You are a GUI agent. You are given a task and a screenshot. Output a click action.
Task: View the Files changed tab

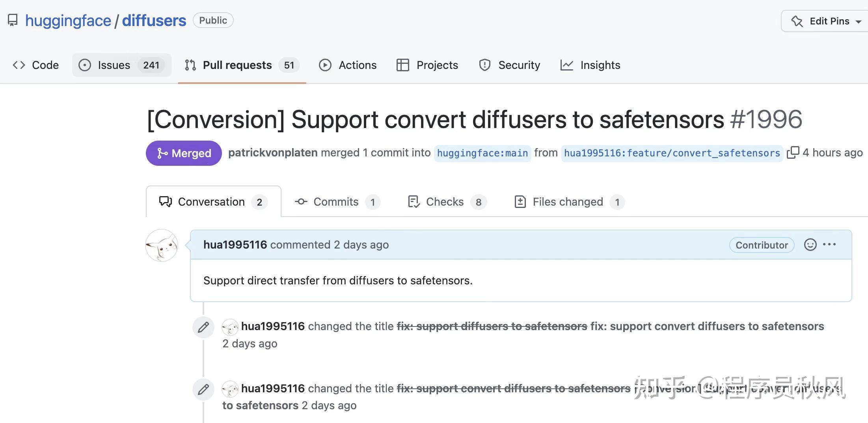point(569,202)
